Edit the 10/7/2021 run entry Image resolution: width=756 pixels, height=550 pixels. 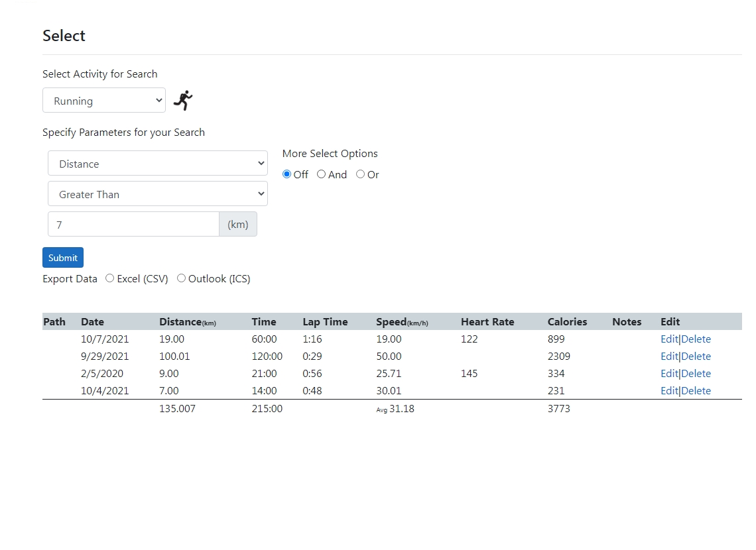pyautogui.click(x=669, y=339)
